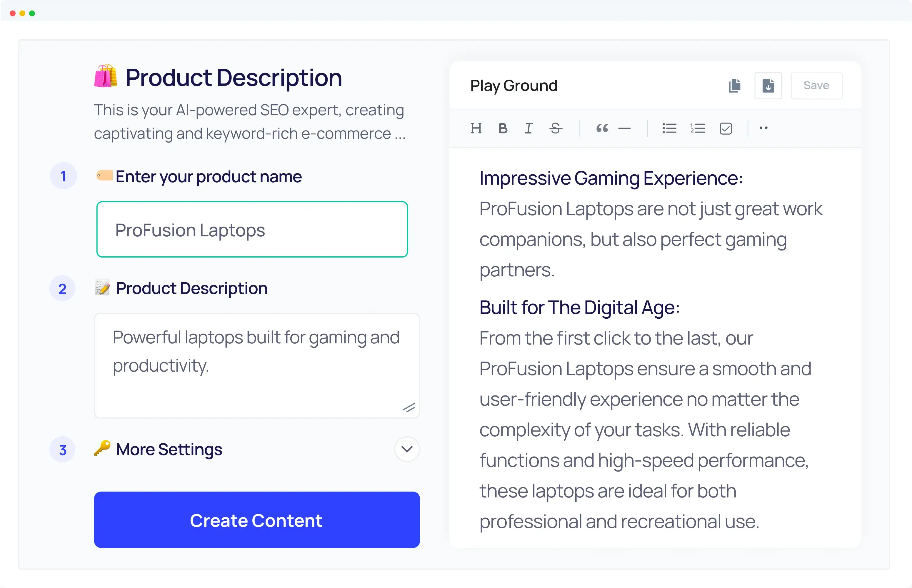The image size is (912, 588).
Task: Switch focus to the Play Ground panel
Action: coord(514,86)
